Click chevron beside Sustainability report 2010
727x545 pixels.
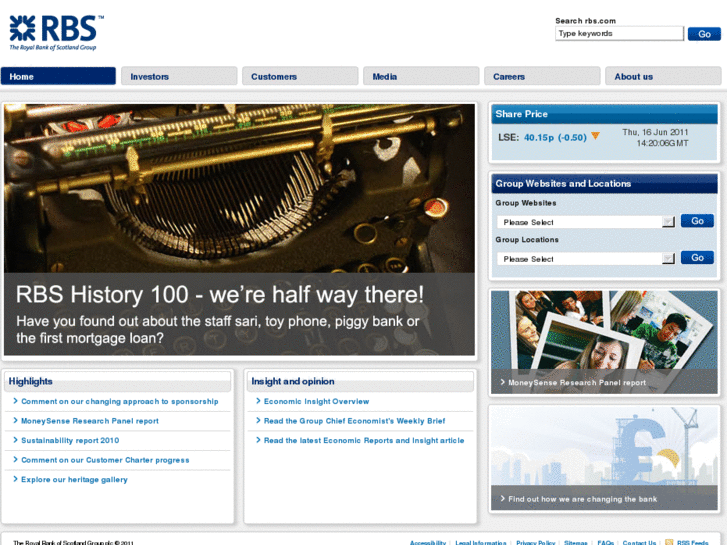16,440
